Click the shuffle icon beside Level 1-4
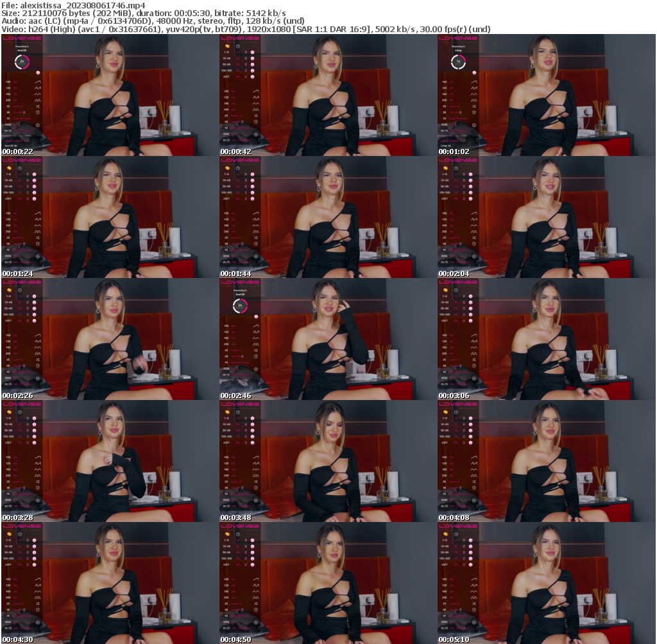 pyautogui.click(x=256, y=238)
